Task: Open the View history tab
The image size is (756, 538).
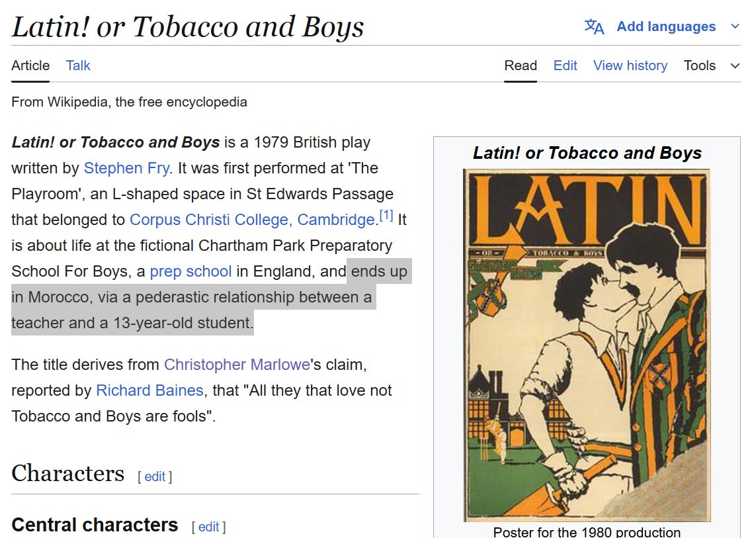Action: pos(630,66)
